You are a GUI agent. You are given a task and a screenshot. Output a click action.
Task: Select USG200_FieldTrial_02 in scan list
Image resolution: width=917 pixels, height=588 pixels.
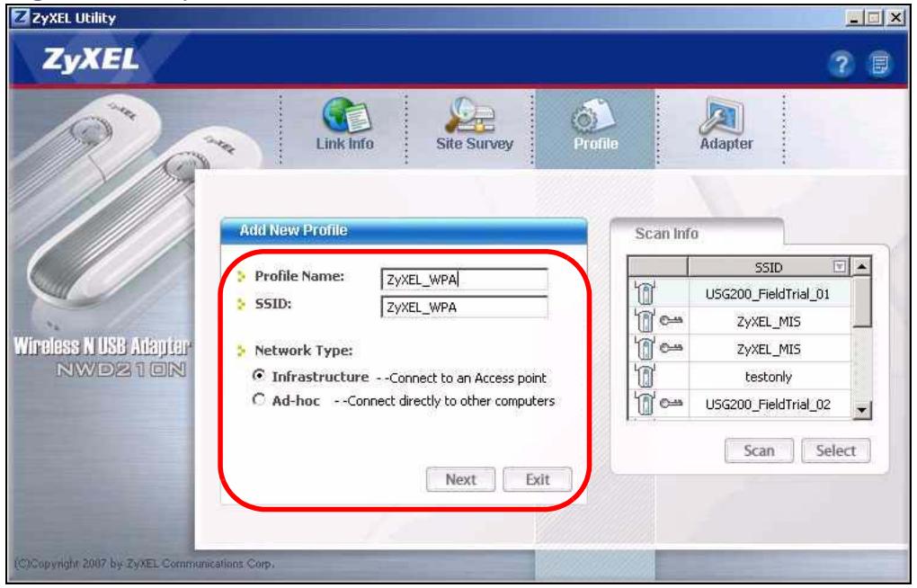tap(767, 405)
